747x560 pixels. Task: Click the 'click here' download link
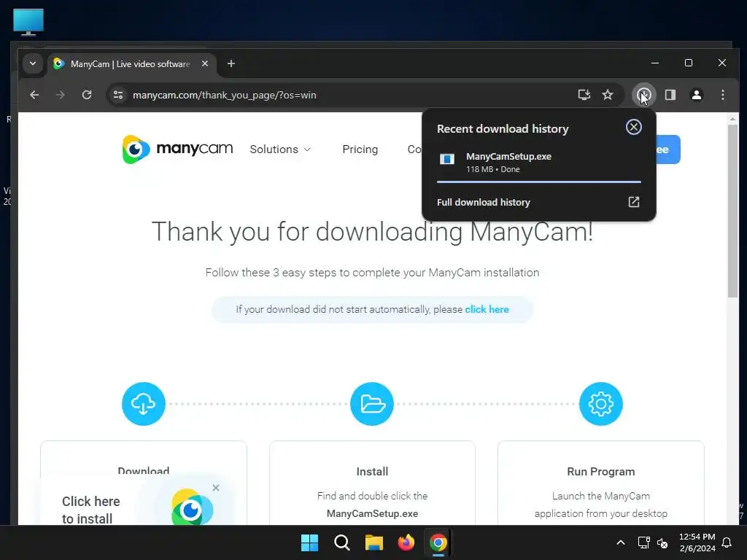pyautogui.click(x=487, y=309)
